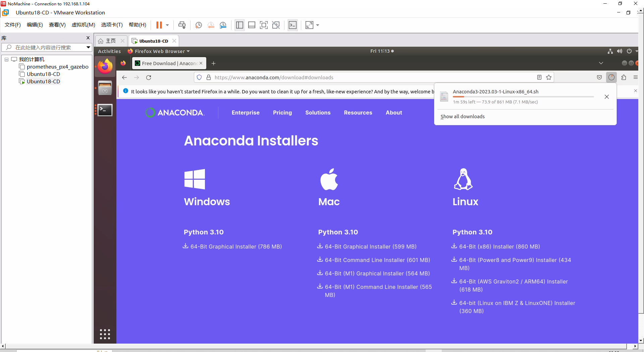The width and height of the screenshot is (644, 352).
Task: Toggle the library sidebar view
Action: 239,25
